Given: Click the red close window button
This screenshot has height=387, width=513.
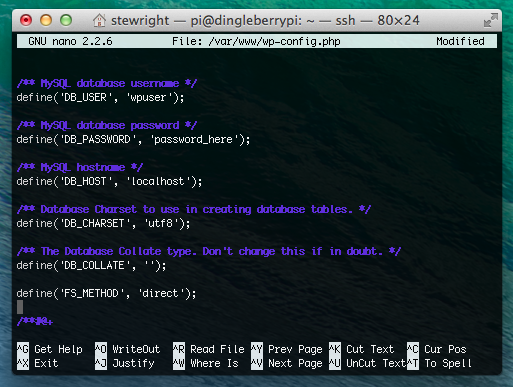Looking at the screenshot, I should click(x=26, y=20).
